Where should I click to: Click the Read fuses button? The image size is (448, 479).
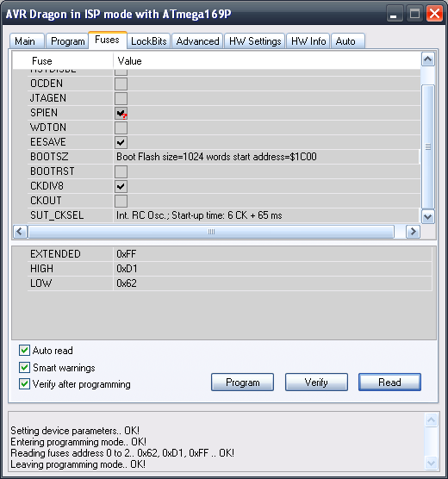pos(389,383)
